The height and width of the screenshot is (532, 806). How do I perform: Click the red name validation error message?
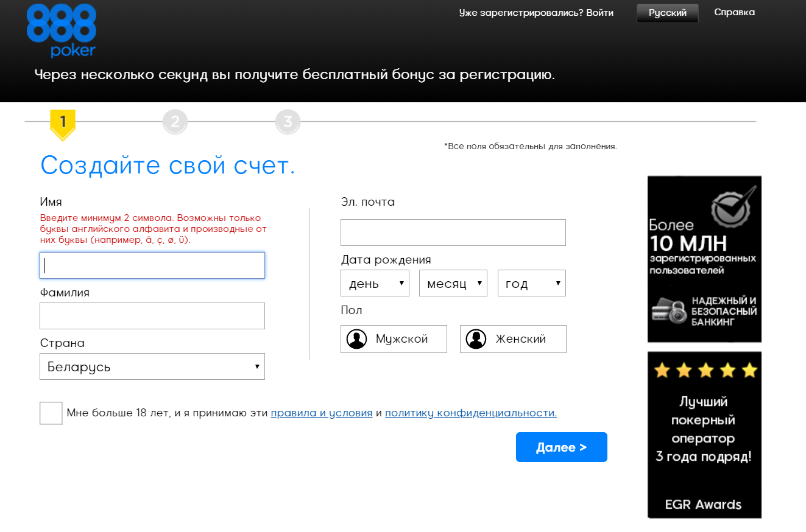(154, 229)
